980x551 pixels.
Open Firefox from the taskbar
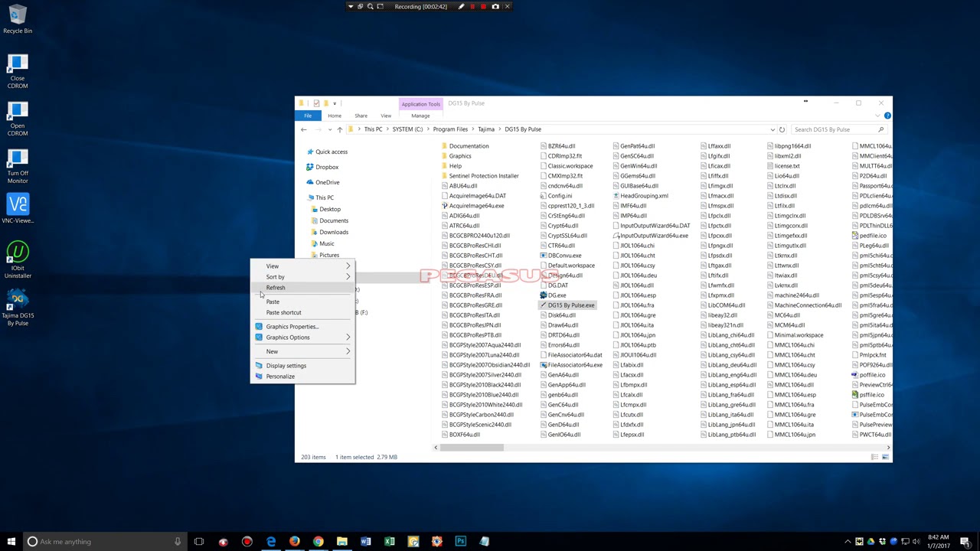coord(295,542)
